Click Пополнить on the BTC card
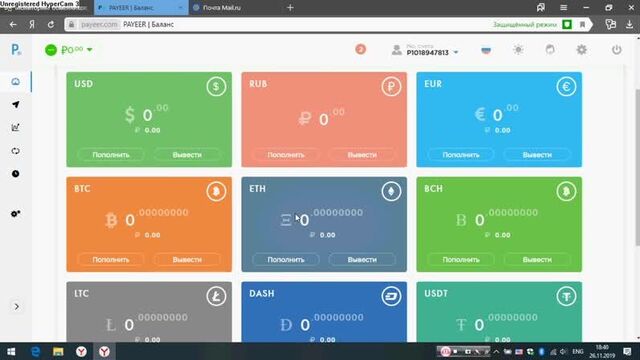The image size is (640, 360). (111, 260)
